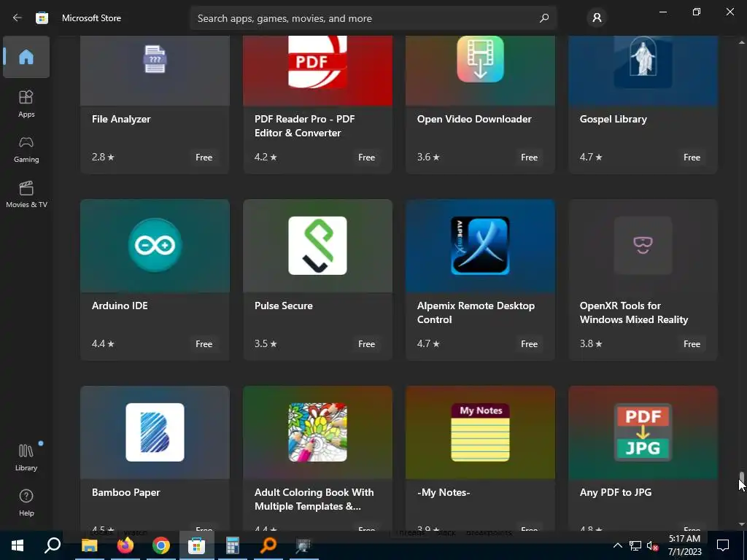Click the 3.5 star rating
This screenshot has width=747, height=560.
click(x=266, y=343)
